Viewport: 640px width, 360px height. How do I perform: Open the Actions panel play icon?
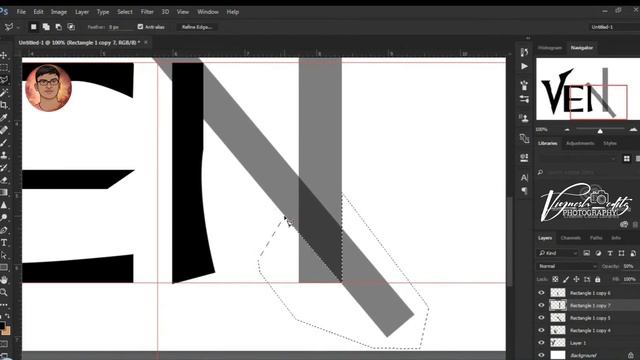click(524, 66)
